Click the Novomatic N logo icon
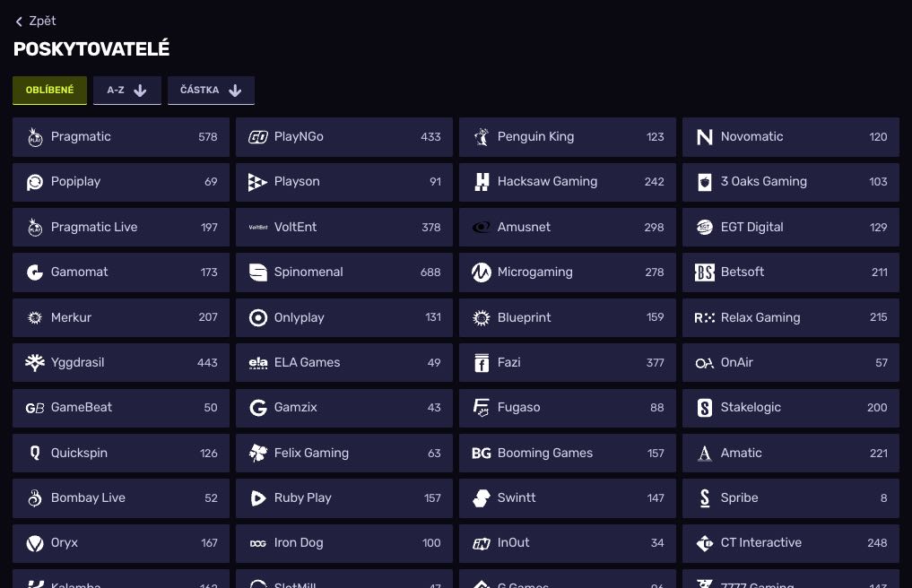The width and height of the screenshot is (912, 588). coord(705,137)
